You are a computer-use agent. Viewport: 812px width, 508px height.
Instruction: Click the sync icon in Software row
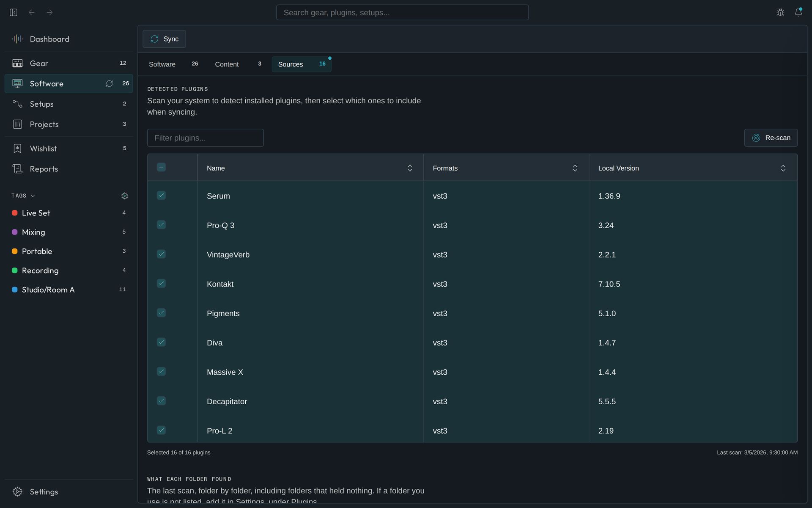tap(110, 84)
